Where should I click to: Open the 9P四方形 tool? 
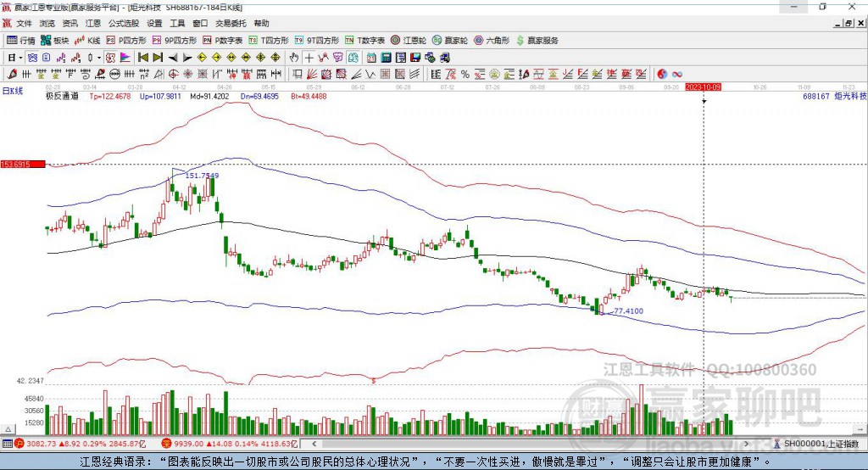[175, 41]
